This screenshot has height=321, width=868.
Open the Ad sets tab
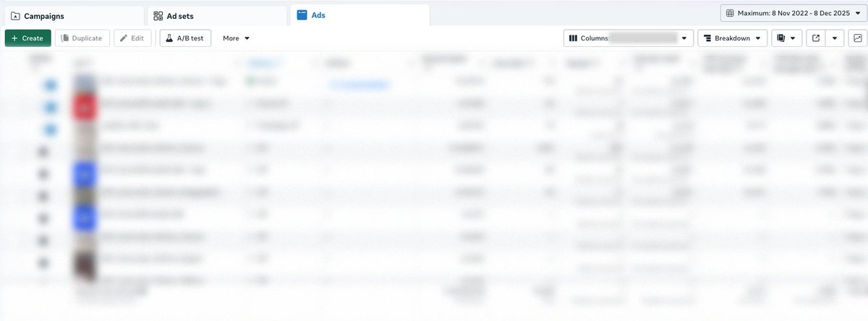coord(217,15)
